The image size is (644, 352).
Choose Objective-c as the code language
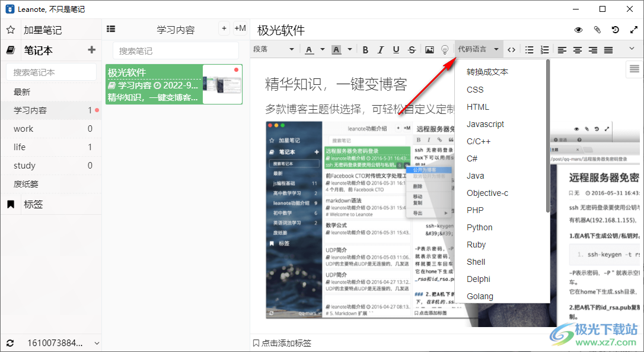pyautogui.click(x=487, y=194)
